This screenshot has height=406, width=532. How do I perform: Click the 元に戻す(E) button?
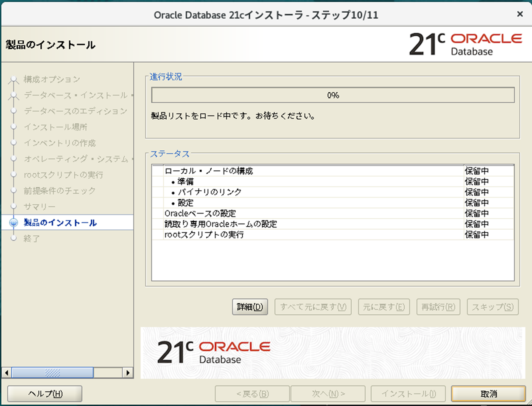pos(384,307)
